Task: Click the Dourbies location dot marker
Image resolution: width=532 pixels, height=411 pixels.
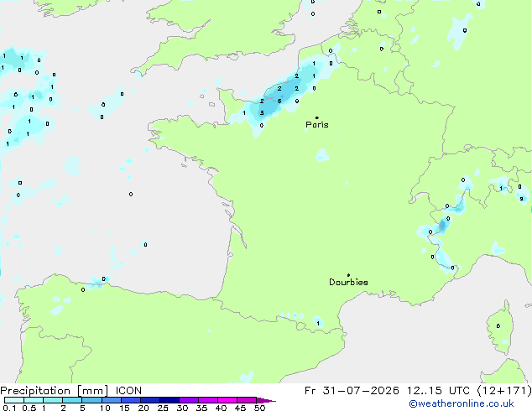Action: [x=348, y=275]
